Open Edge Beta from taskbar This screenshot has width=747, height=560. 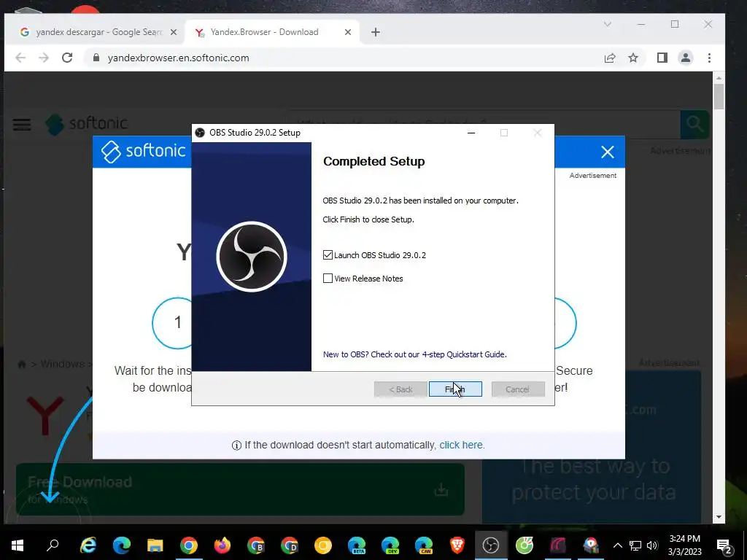tap(357, 545)
